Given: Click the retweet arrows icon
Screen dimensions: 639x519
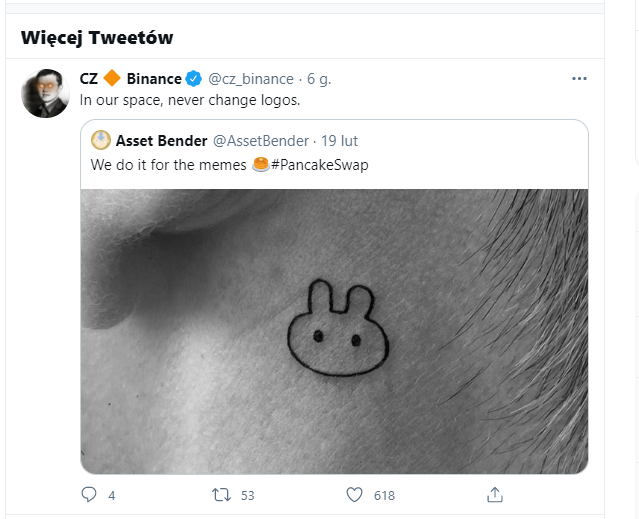Looking at the screenshot, I should tap(221, 494).
